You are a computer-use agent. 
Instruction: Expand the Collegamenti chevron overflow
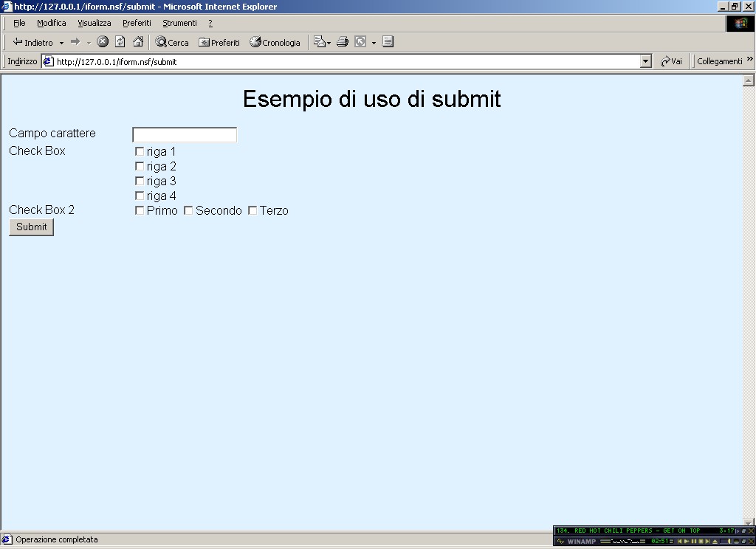coord(750,59)
